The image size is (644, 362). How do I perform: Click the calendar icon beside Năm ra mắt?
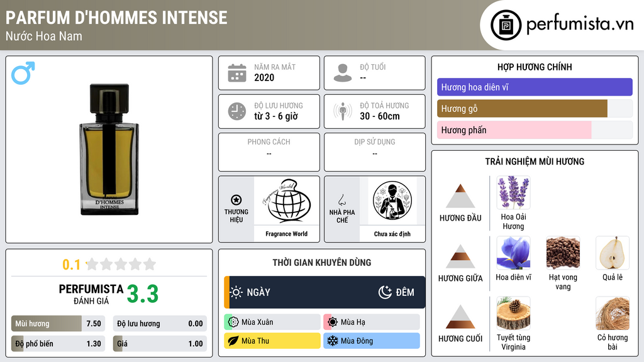tap(237, 73)
